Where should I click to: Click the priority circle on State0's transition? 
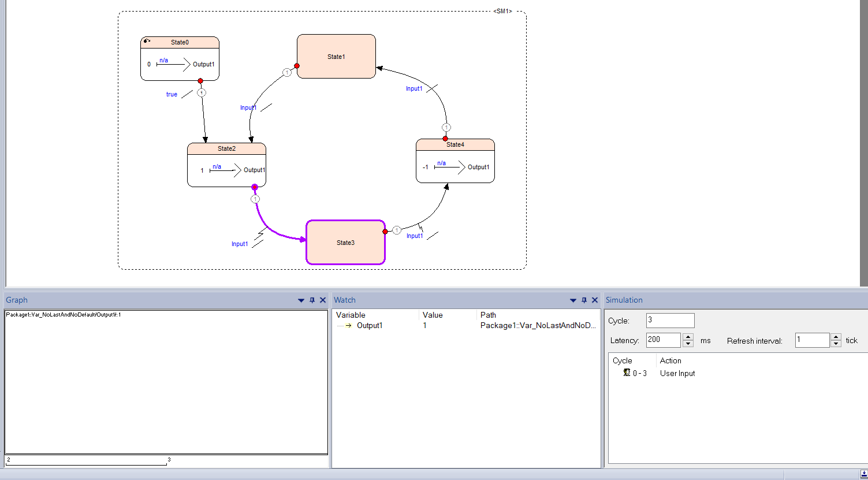point(201,92)
